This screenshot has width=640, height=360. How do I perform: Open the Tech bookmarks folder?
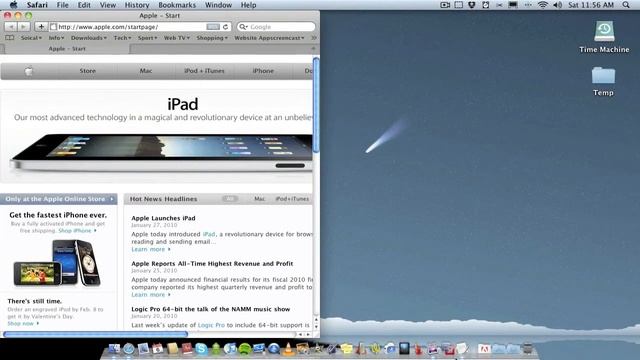tap(122, 38)
